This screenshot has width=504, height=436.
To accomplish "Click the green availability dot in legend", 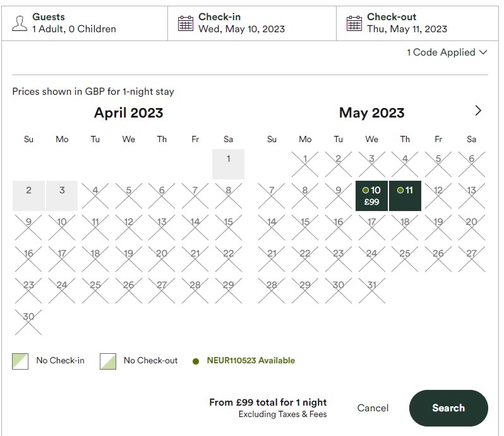I will pyautogui.click(x=196, y=361).
